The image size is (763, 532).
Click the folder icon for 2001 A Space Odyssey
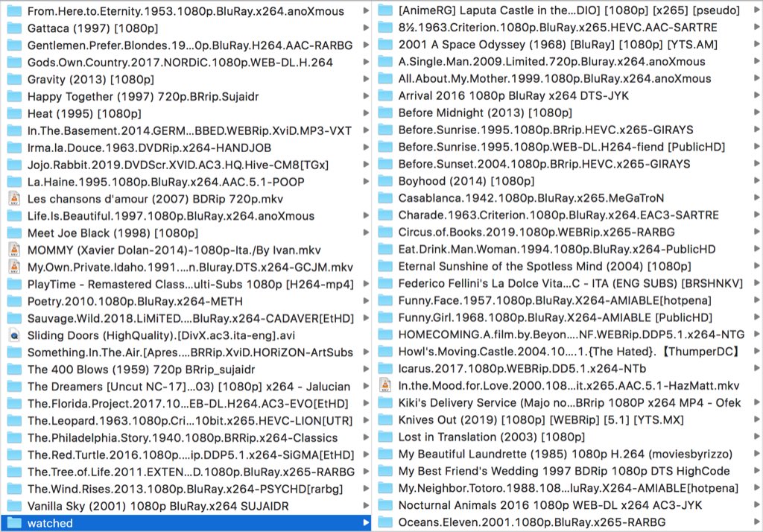point(385,44)
